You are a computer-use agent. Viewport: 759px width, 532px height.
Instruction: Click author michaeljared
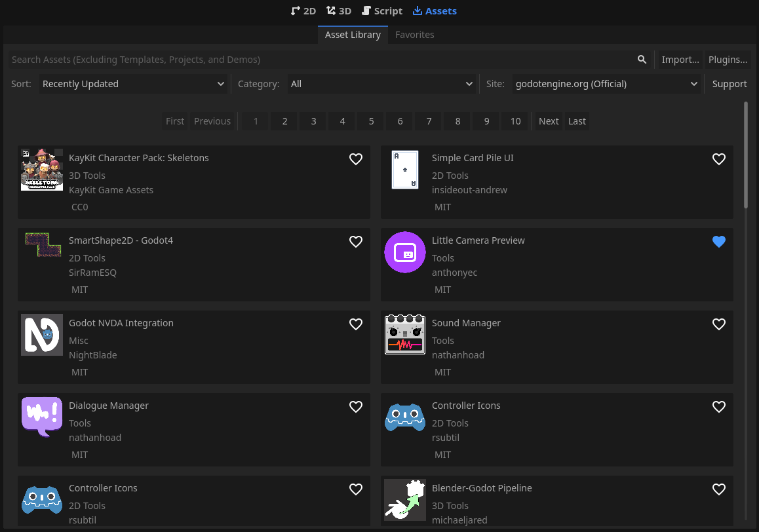[459, 520]
